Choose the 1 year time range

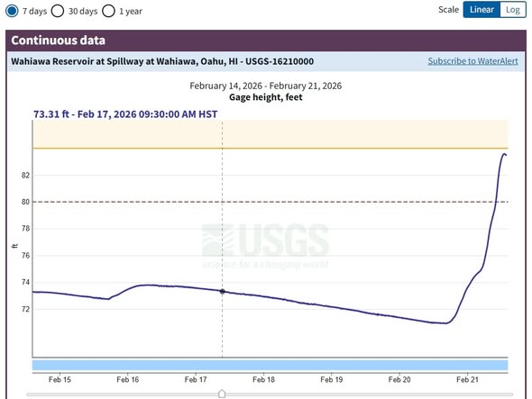pos(108,11)
